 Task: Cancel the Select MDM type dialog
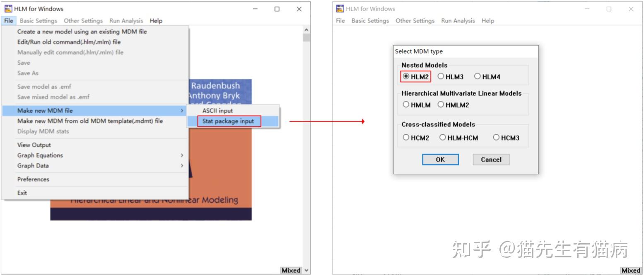(x=491, y=160)
